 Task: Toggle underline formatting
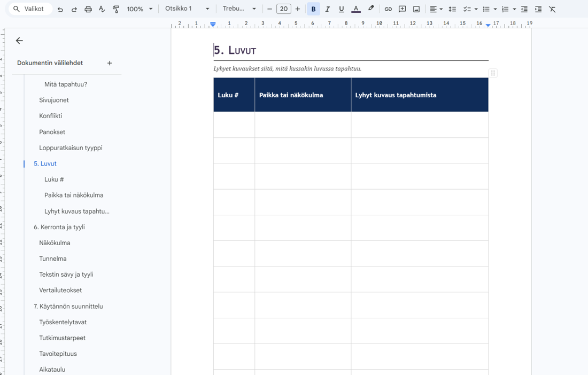[341, 9]
